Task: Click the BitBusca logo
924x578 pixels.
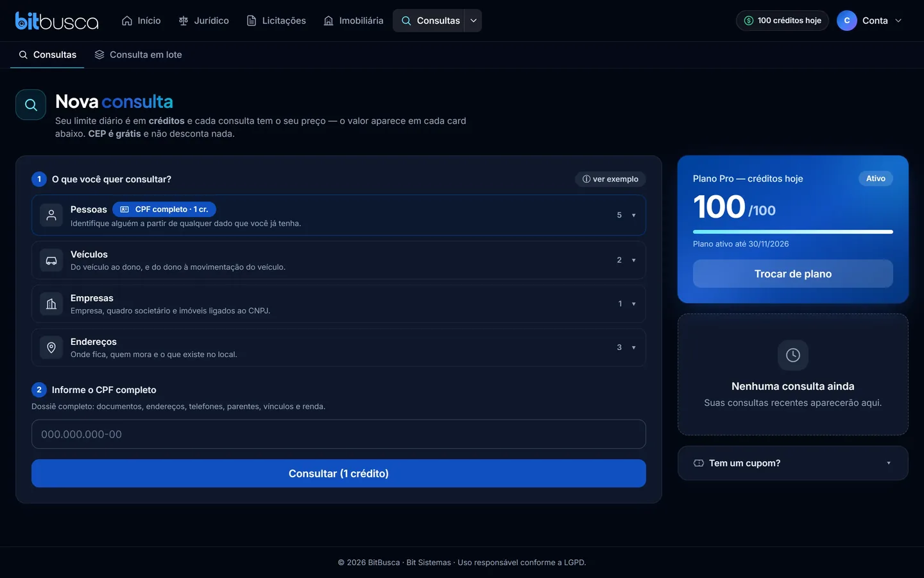Action: coord(56,21)
